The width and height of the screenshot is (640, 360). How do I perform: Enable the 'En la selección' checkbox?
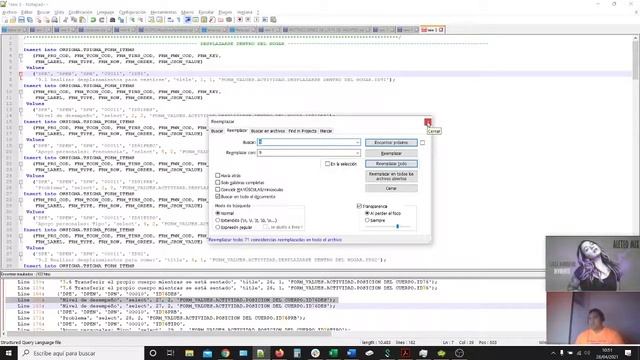(327, 164)
